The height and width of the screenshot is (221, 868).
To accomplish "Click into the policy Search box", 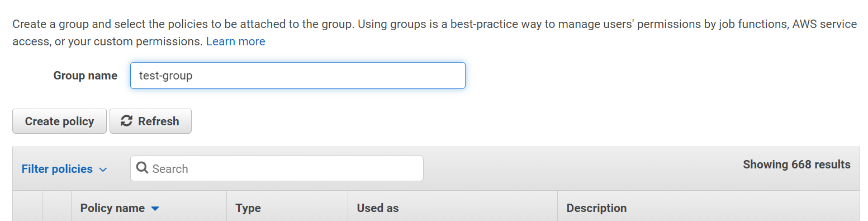I will (277, 168).
